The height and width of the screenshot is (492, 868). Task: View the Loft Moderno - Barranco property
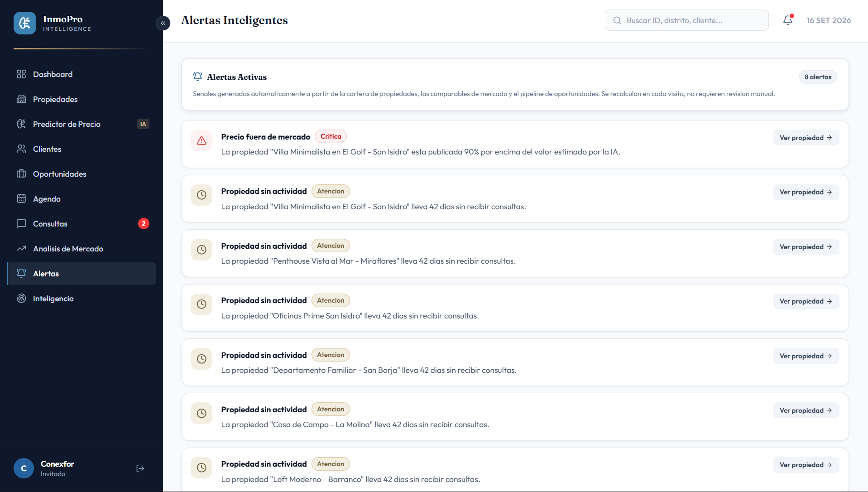point(806,465)
